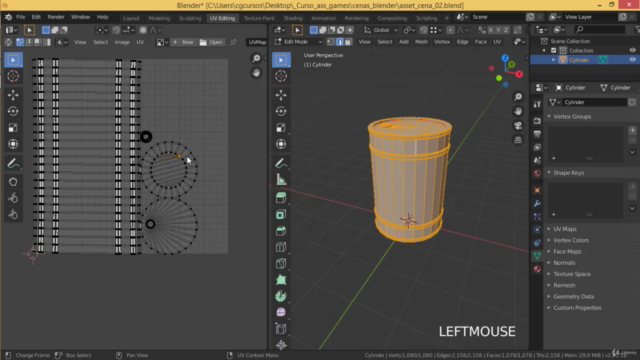Select the Knife tool
Image resolution: width=640 pixels, height=360 pixels.
pos(281,263)
